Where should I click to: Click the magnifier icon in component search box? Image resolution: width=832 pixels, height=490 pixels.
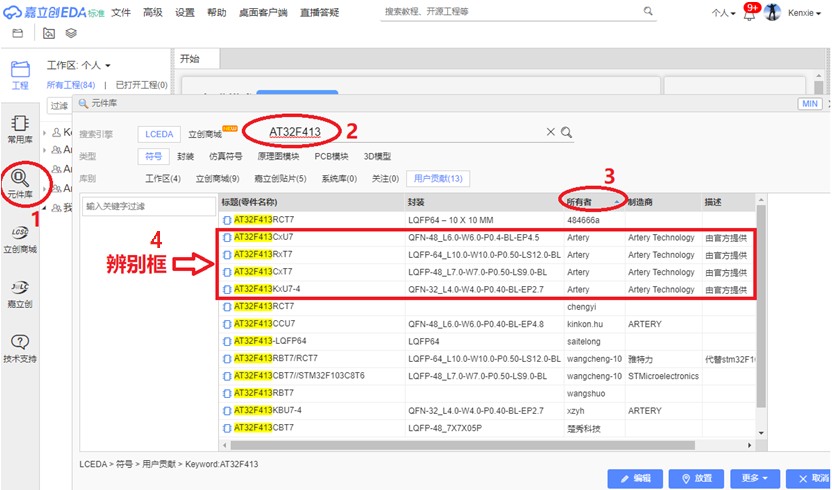(x=566, y=132)
